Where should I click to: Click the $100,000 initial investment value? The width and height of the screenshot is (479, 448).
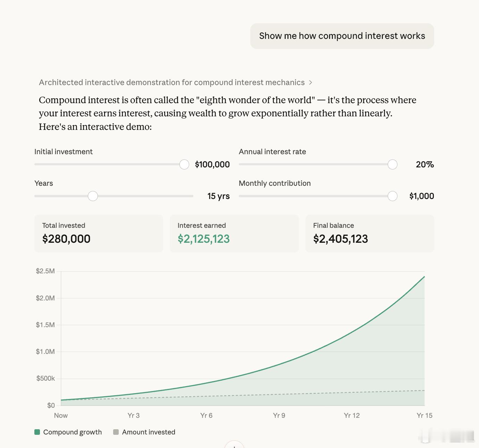coord(212,165)
